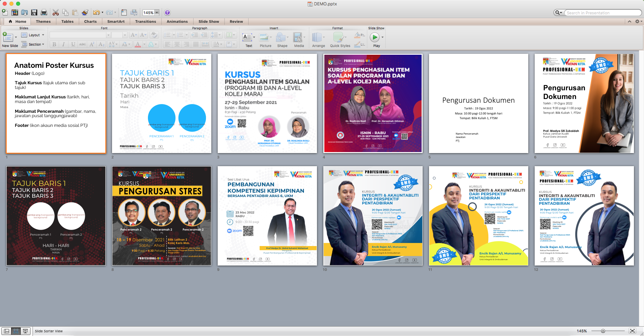Viewport: 644px width, 336px height.
Task: Open the Animations ribbon tab
Action: click(x=177, y=21)
